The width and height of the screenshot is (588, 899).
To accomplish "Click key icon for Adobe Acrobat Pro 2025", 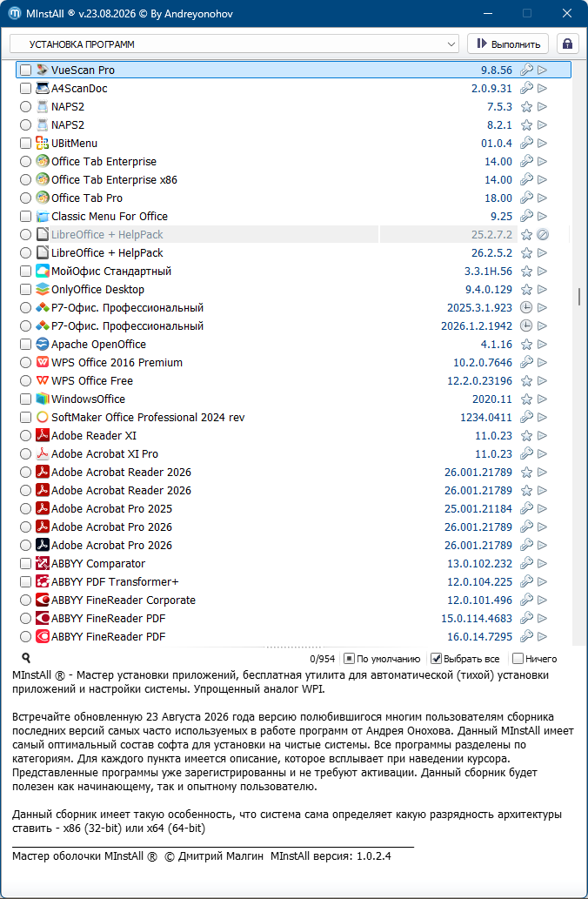I will pyautogui.click(x=526, y=508).
